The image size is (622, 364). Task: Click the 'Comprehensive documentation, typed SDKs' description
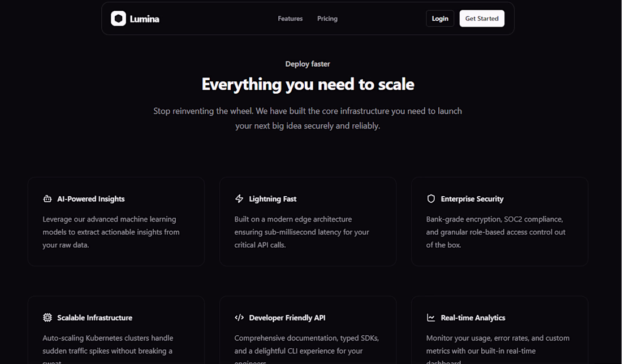point(306,350)
